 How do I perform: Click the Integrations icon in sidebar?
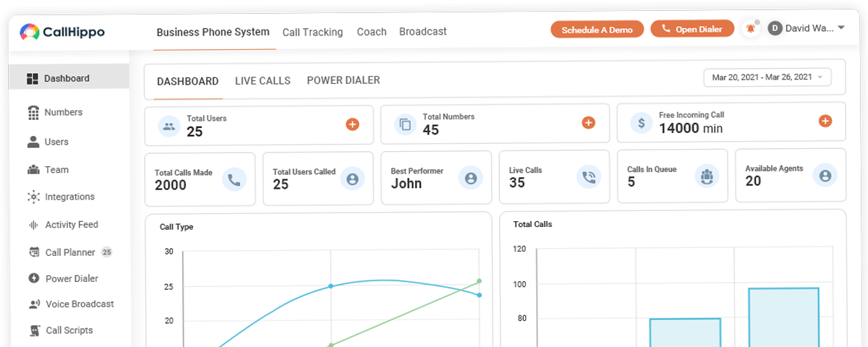coord(33,197)
